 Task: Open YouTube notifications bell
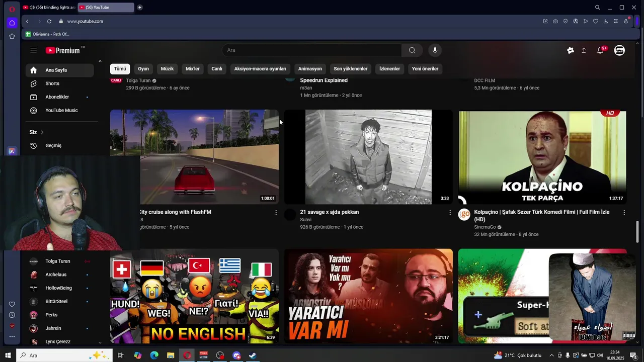coord(600,50)
